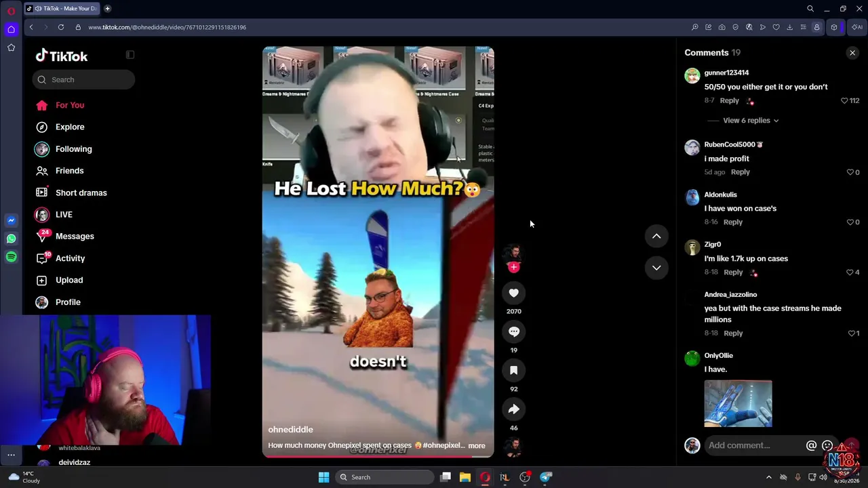Like Aldonkulis's comment
This screenshot has width=868, height=488.
pos(850,222)
